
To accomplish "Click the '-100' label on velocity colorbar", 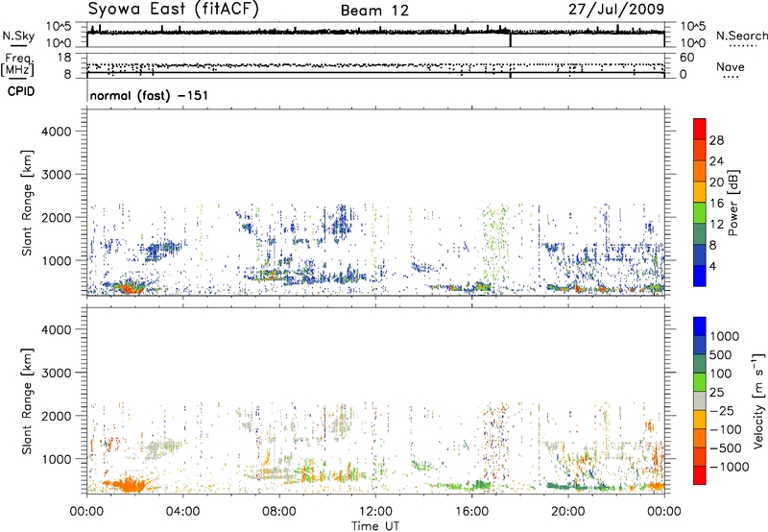I will point(726,429).
